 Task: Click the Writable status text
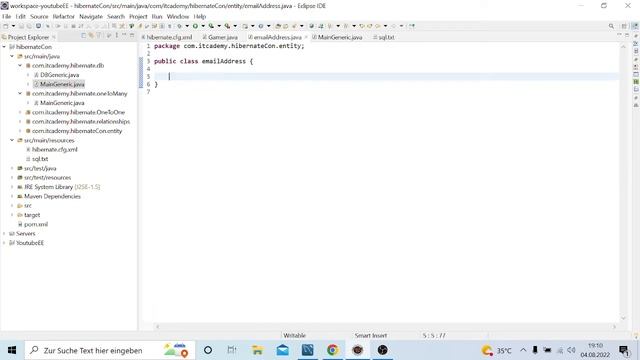[x=294, y=336]
